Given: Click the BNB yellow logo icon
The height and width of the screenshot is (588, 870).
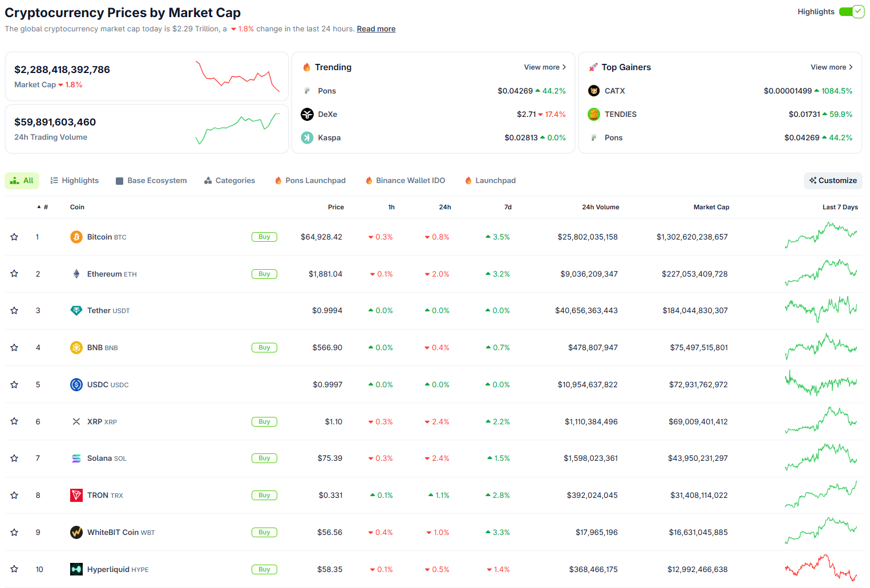Looking at the screenshot, I should (x=76, y=347).
